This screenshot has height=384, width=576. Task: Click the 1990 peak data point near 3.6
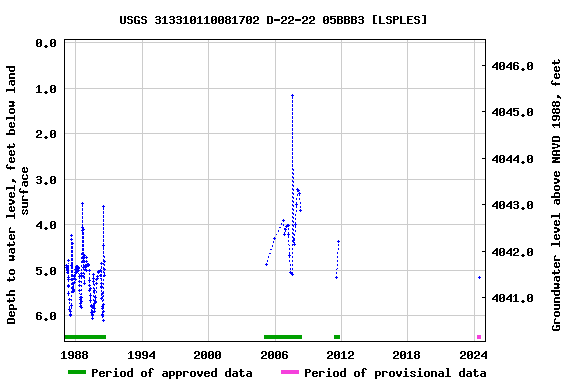click(x=104, y=207)
